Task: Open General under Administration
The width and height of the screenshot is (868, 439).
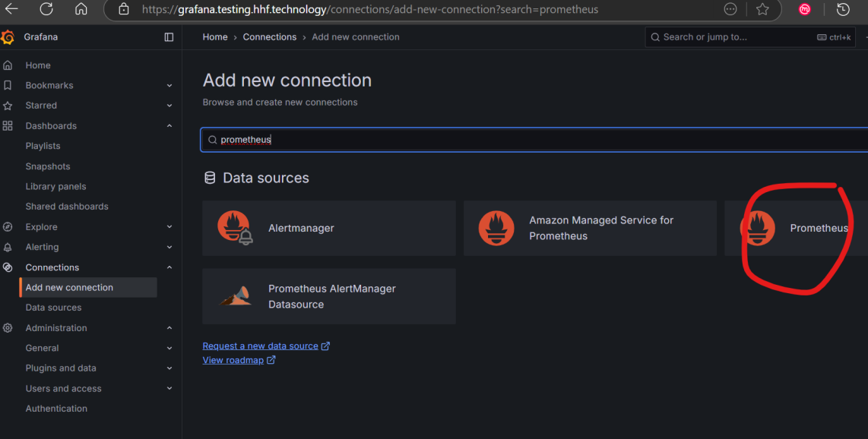Action: tap(42, 348)
